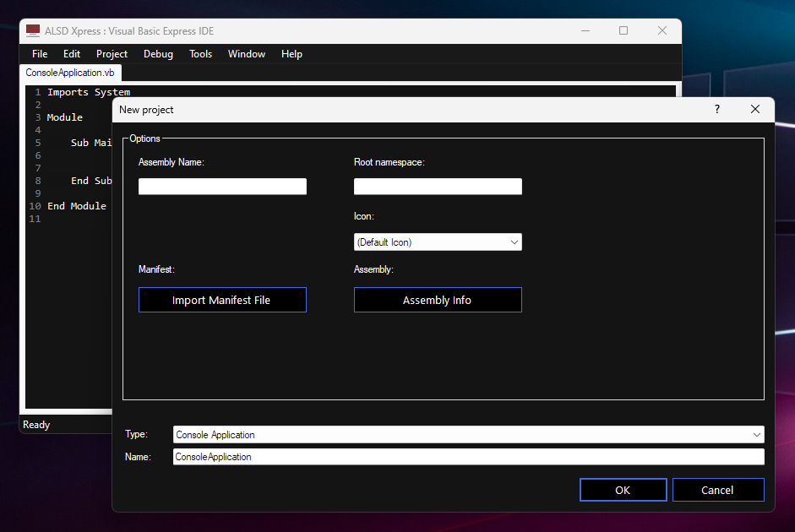Click the ALSD Xpress app icon in title bar
Viewport: 795px width, 532px height.
tap(33, 30)
